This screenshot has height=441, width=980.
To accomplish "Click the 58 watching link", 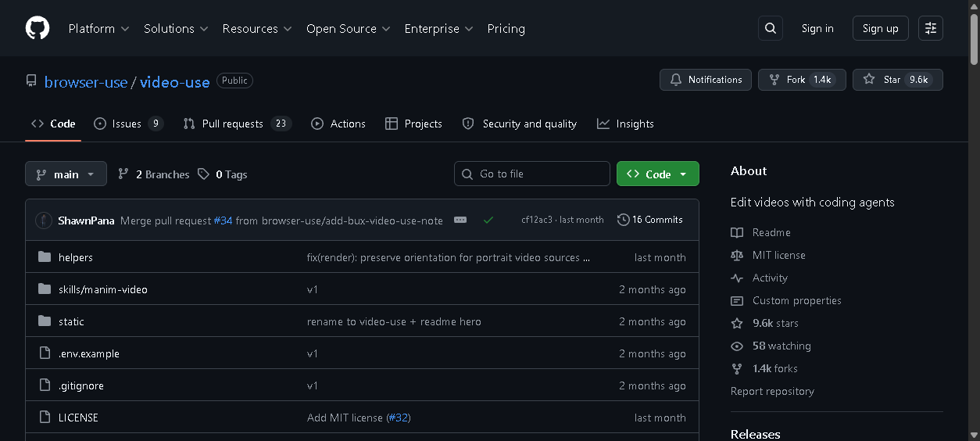I will click(x=771, y=346).
